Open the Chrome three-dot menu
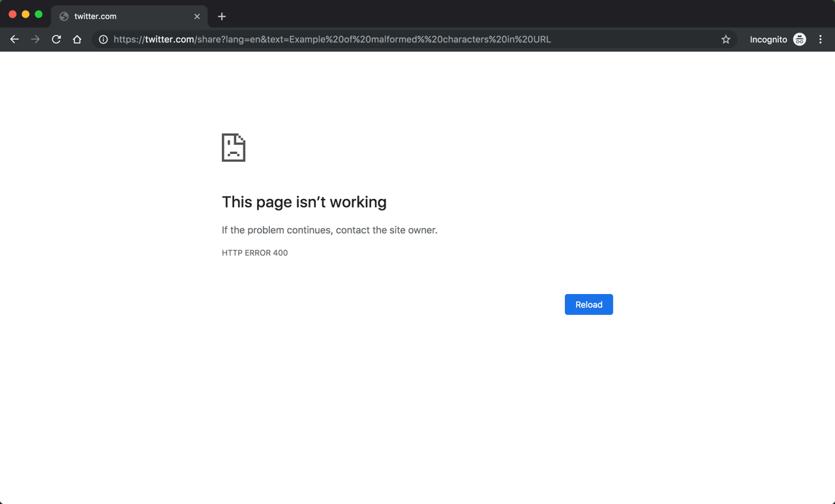 coord(820,39)
